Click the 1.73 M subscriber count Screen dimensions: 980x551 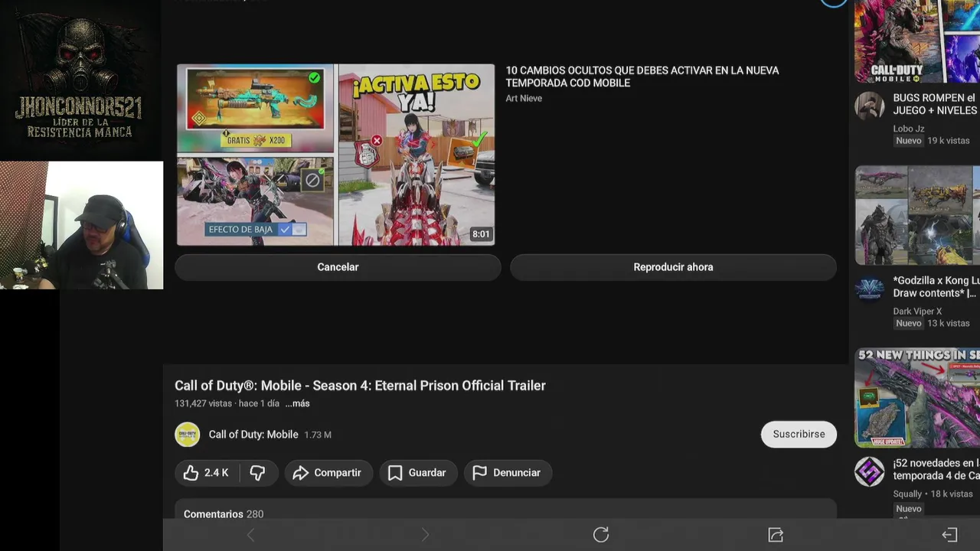tap(318, 435)
